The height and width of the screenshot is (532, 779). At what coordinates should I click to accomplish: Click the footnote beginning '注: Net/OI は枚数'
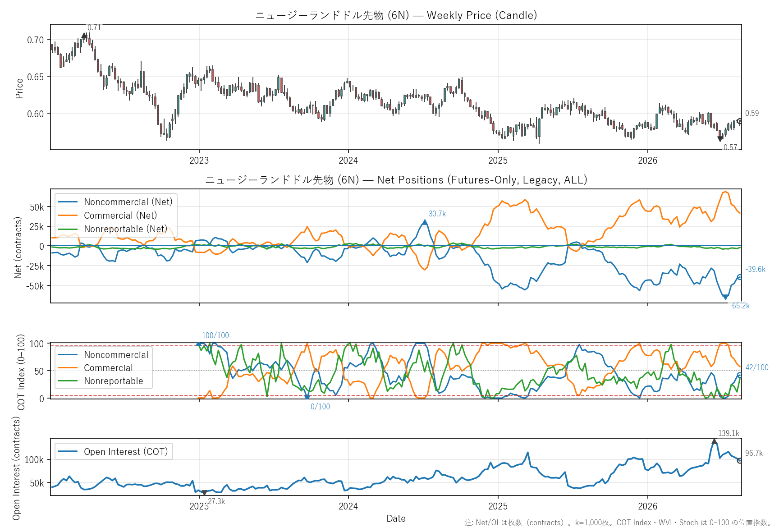pos(618,523)
